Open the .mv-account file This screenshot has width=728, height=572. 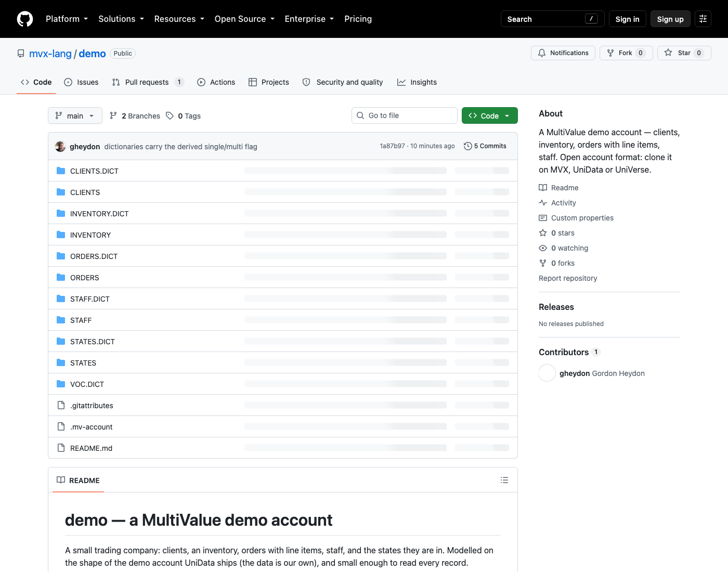coord(92,427)
